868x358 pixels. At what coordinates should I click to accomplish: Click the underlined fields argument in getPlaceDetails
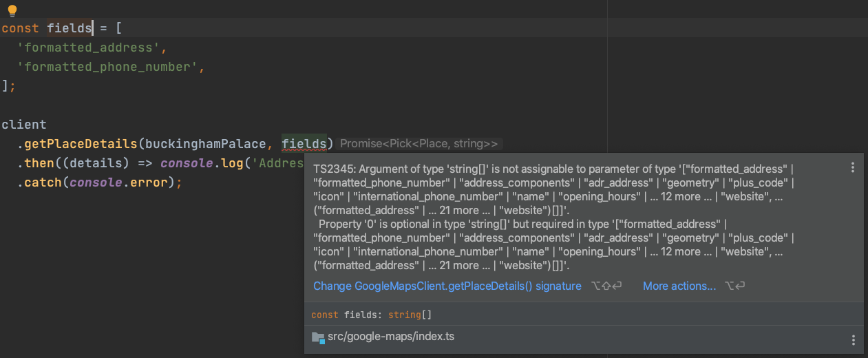pos(304,144)
